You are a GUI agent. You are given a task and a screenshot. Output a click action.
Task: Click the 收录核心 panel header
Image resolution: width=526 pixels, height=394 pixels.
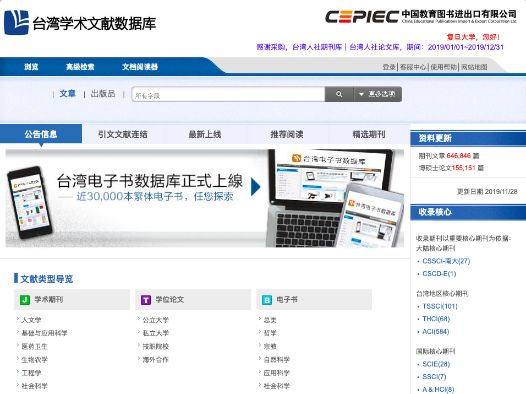coord(468,212)
